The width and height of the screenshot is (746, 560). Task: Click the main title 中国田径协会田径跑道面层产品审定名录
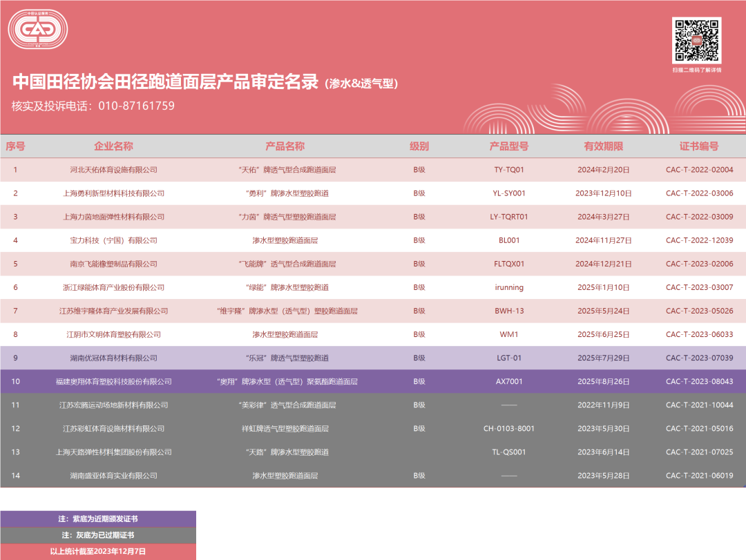click(165, 81)
